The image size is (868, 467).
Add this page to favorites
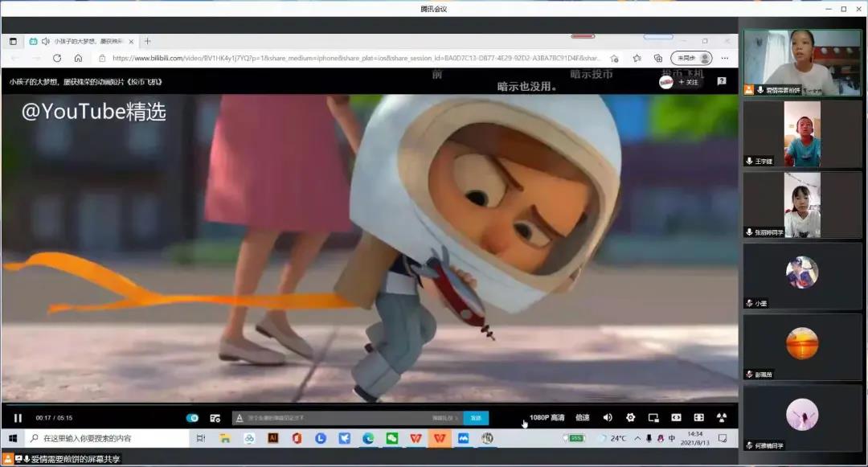click(x=615, y=58)
